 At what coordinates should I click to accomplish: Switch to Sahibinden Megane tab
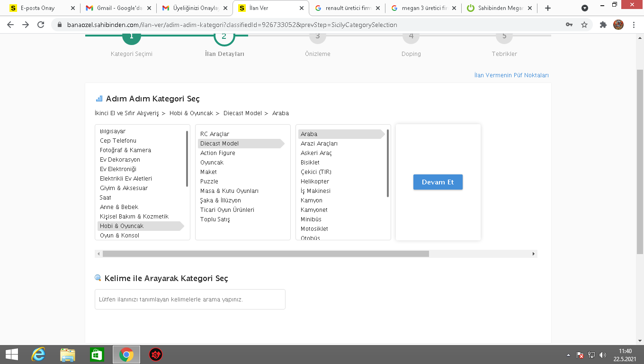tap(499, 8)
